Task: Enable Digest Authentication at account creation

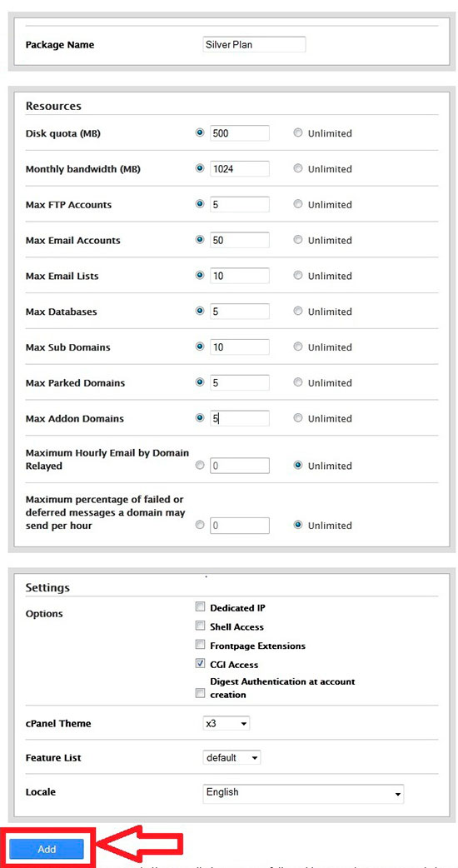Action: point(200,694)
